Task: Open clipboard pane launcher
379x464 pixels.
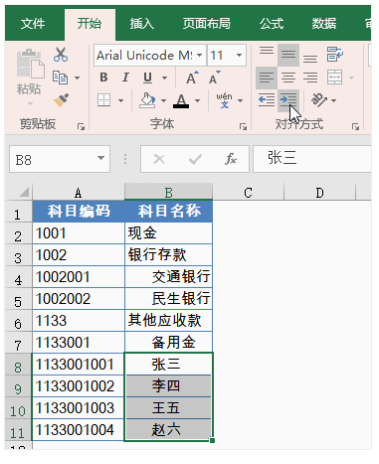Action: tap(81, 126)
